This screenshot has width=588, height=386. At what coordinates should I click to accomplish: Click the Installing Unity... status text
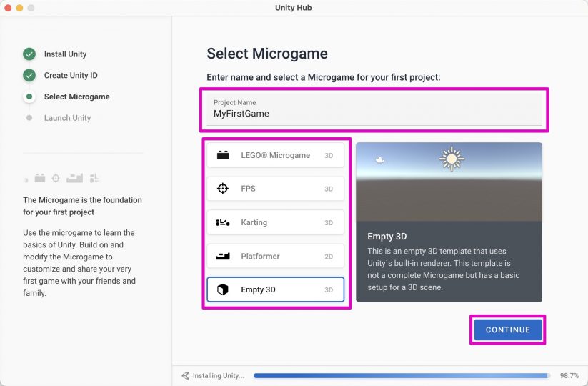point(218,375)
